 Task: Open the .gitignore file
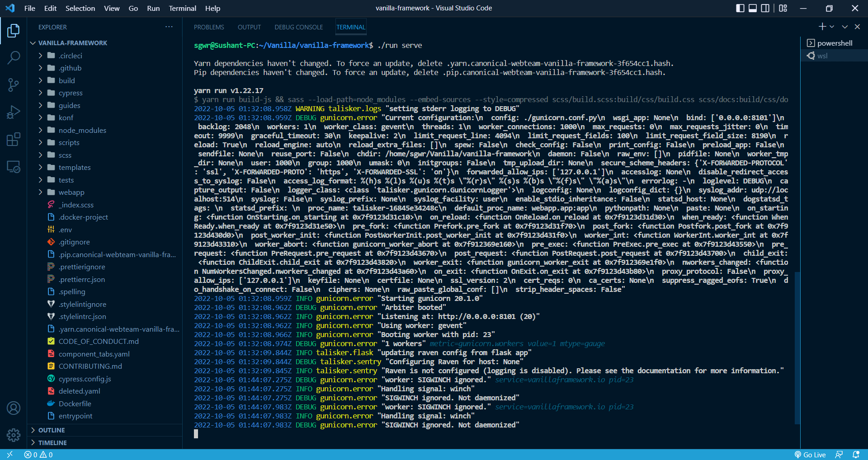click(105, 242)
